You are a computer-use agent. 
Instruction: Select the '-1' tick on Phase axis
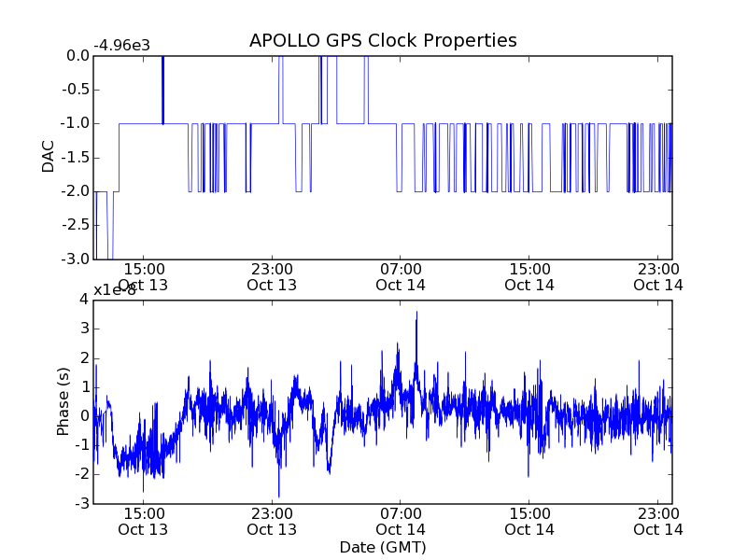[82, 446]
